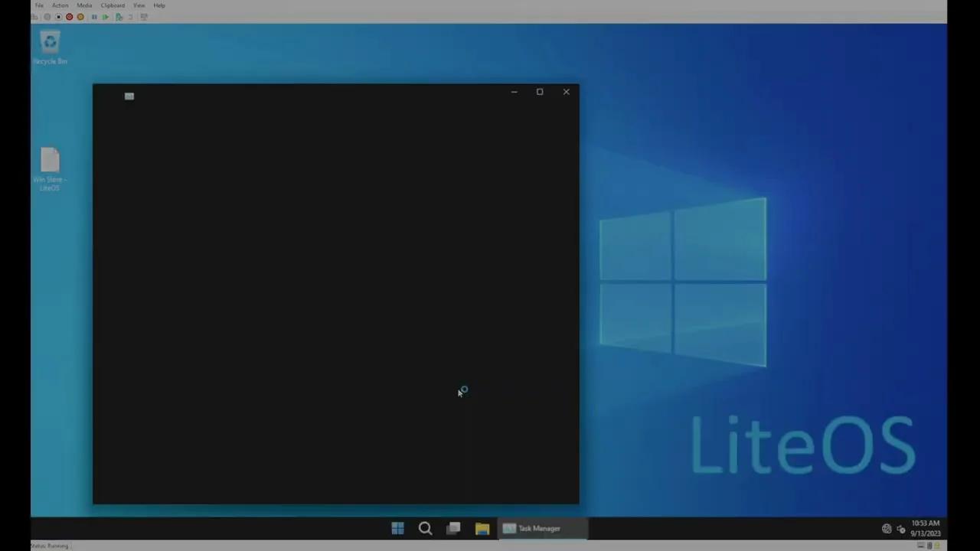980x551 pixels.
Task: Launch File Explorer from the taskbar
Action: click(x=482, y=528)
